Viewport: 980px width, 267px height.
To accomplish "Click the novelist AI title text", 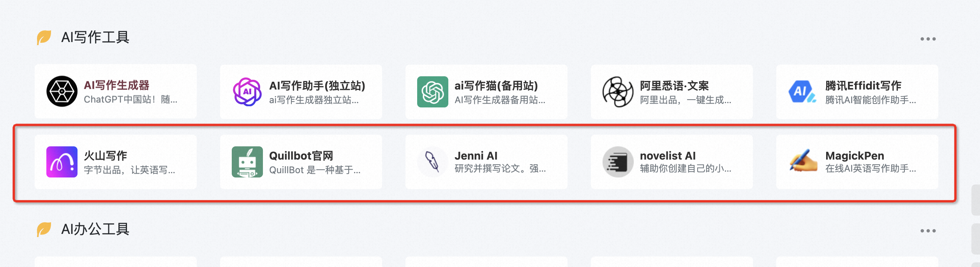I will click(668, 156).
